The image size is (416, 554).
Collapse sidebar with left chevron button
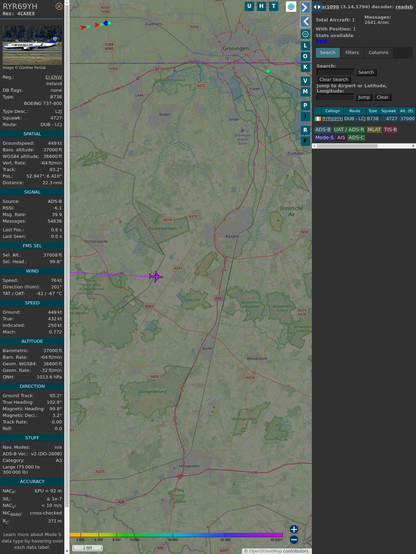(305, 22)
